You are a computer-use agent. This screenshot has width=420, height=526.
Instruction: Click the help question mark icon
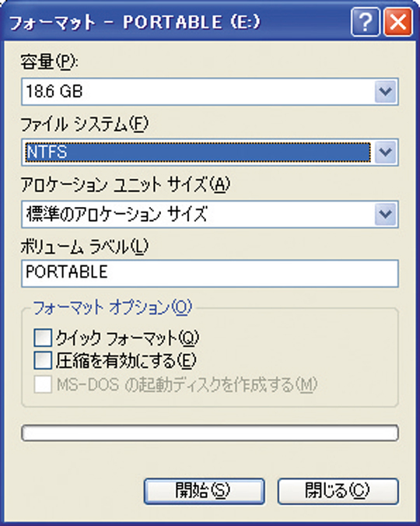pos(366,23)
